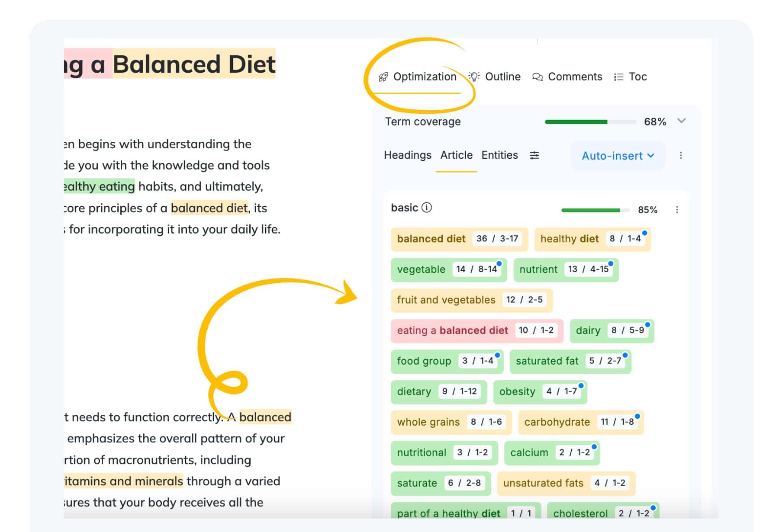Click the speech bubbles Comments icon
The image size is (779, 532).
point(538,77)
